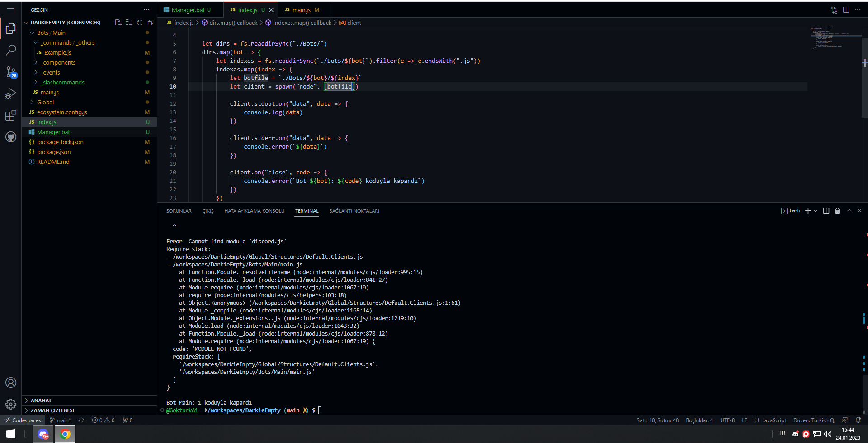Viewport: 868px width, 443px height.
Task: Open Source Control view with 28 changes
Action: [x=11, y=72]
